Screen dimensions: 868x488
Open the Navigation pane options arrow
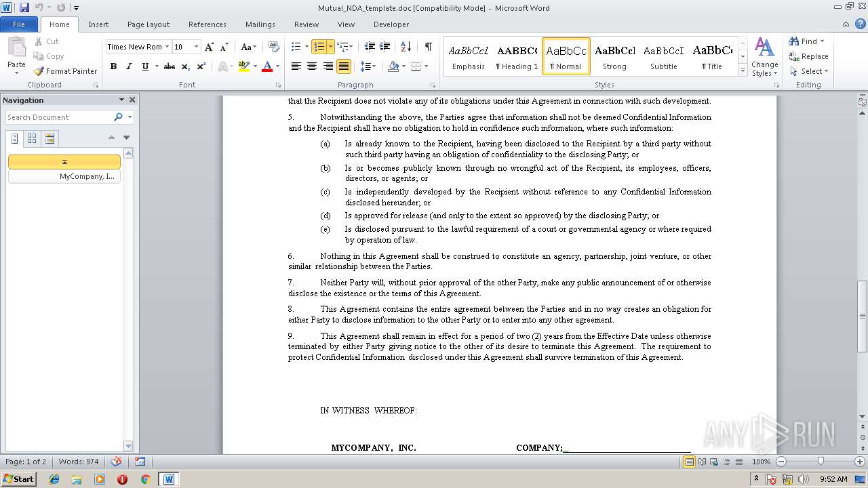click(121, 100)
